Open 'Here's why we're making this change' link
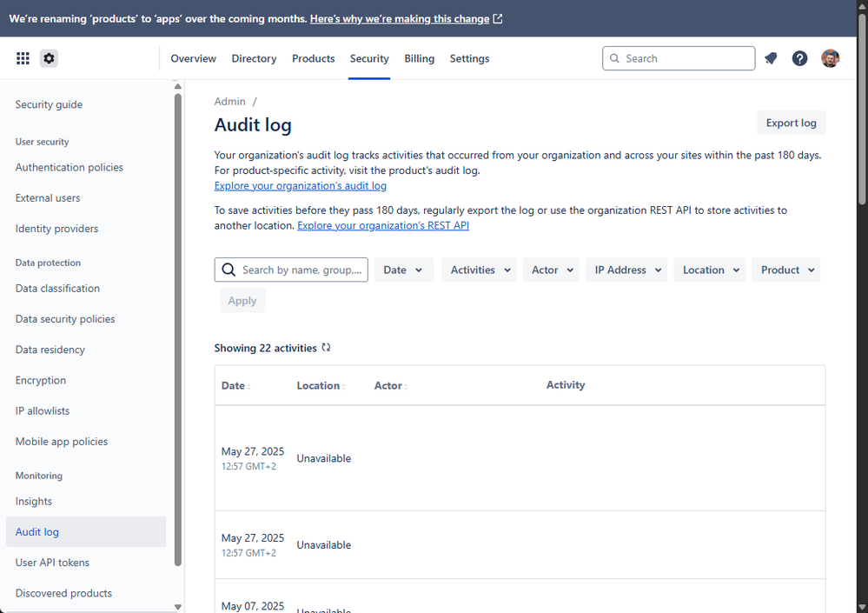This screenshot has height=613, width=868. click(x=400, y=19)
